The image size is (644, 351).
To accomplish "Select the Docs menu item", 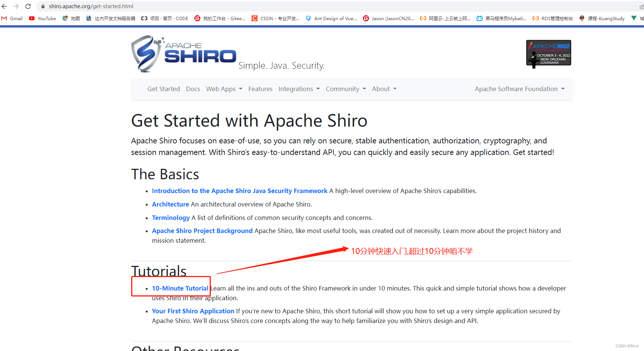I will [193, 89].
